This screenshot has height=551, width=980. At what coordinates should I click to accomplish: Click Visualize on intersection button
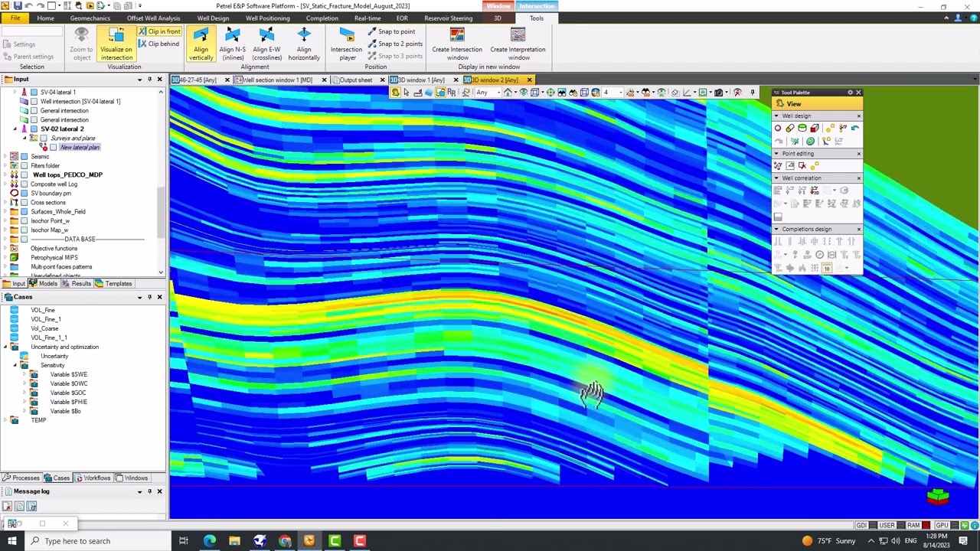pyautogui.click(x=116, y=44)
